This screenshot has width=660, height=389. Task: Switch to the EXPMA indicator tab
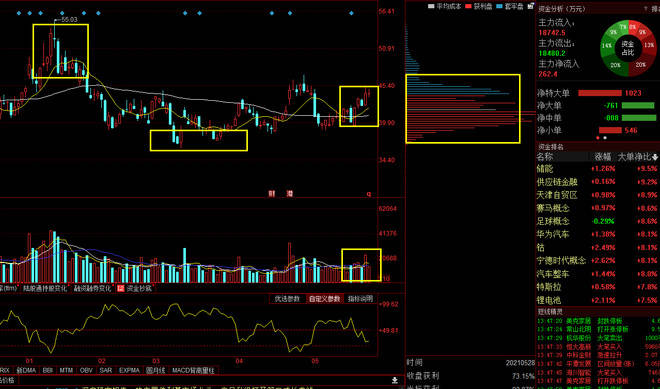[x=129, y=370]
